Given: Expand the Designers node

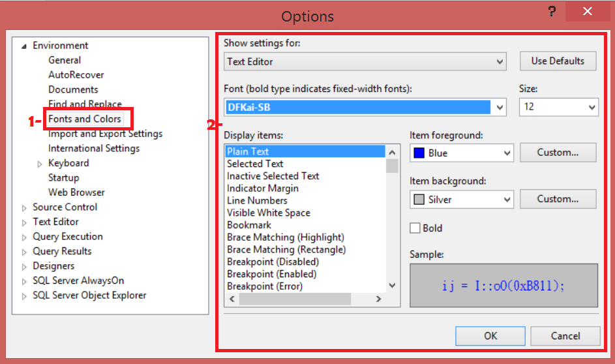Looking at the screenshot, I should point(24,267).
